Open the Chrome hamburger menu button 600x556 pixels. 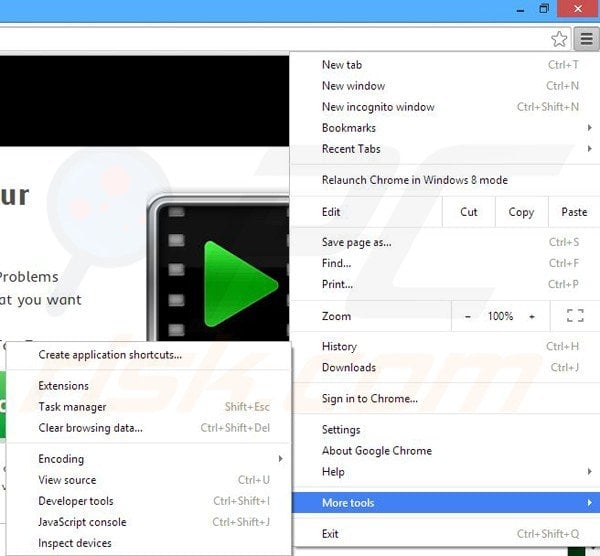(586, 39)
